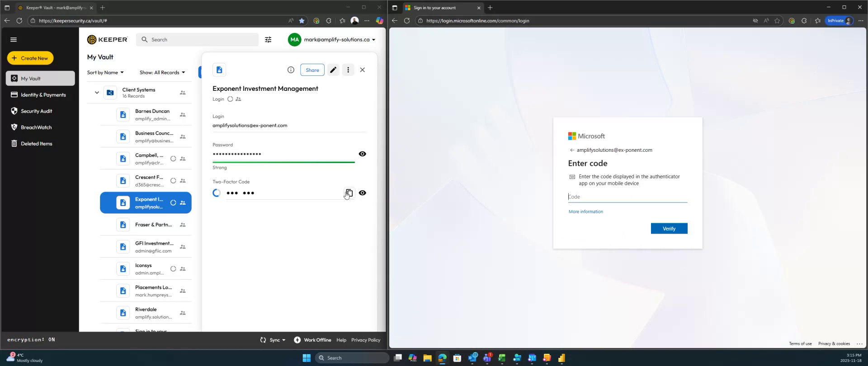Open the Security Audit section

(x=40, y=111)
